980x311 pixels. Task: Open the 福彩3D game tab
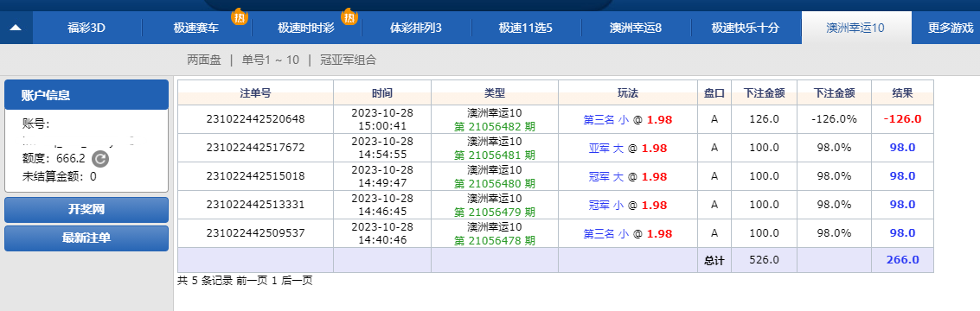click(86, 28)
